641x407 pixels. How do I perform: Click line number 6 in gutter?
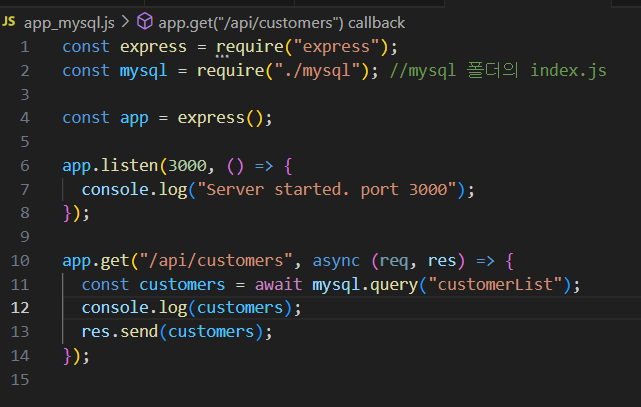coord(25,166)
